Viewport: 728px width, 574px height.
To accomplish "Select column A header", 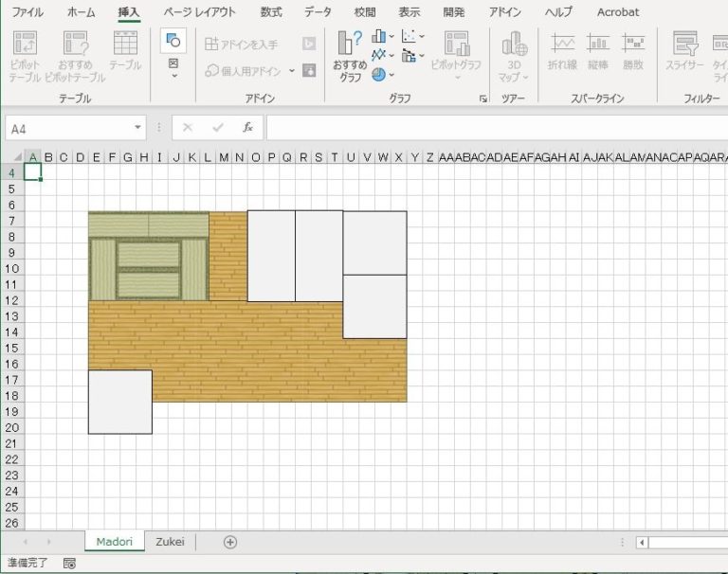I will pyautogui.click(x=32, y=157).
